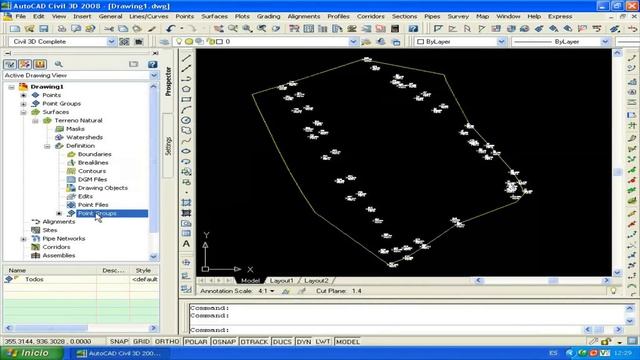Select the Circle draw tool
Viewport: 640px width, 360px height.
[186, 120]
